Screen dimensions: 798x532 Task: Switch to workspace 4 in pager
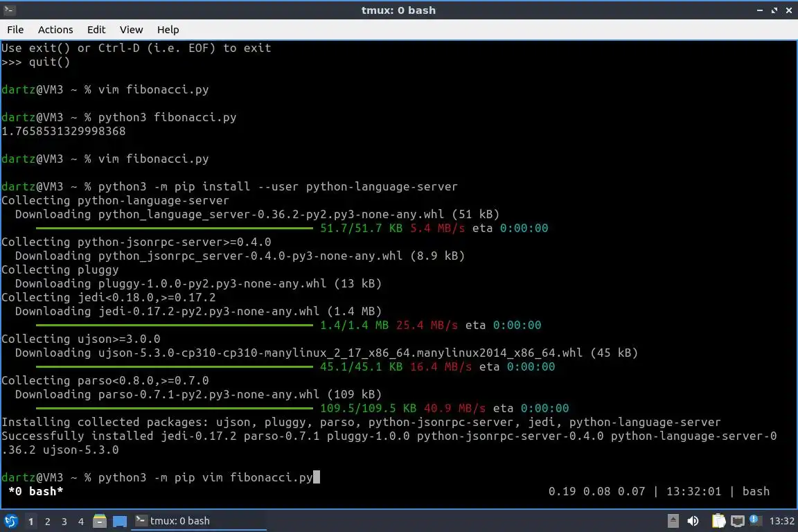81,522
